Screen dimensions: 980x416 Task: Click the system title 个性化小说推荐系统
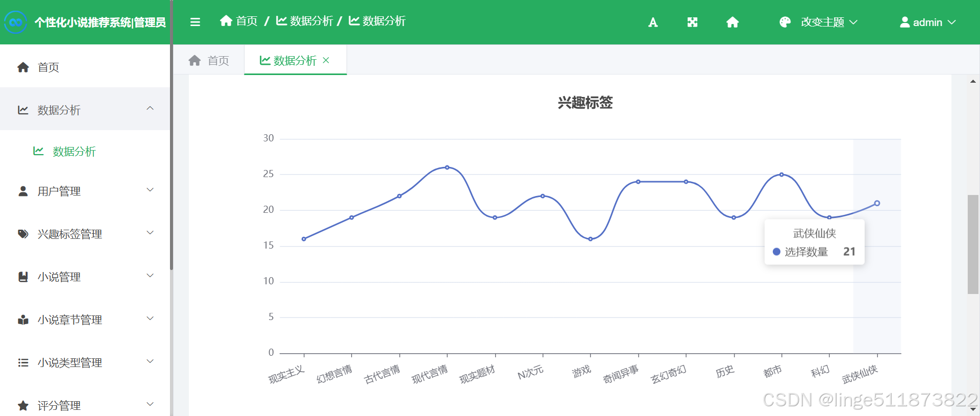click(83, 22)
